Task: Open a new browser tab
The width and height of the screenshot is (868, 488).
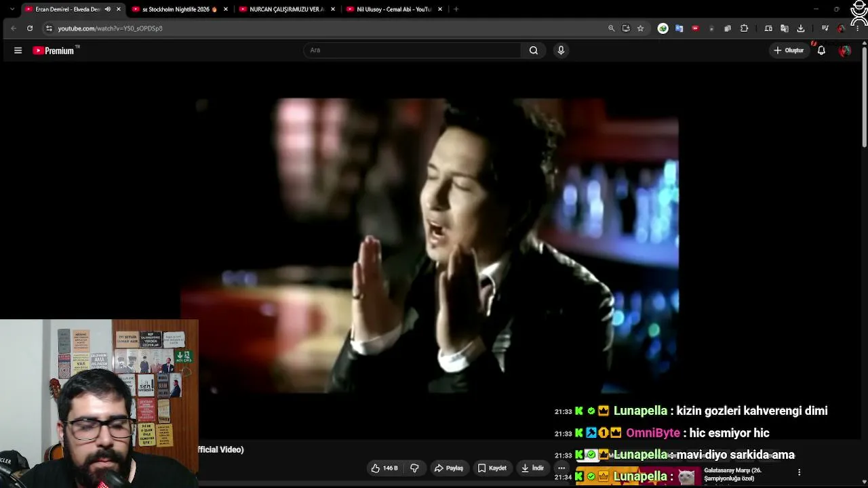Action: pyautogui.click(x=456, y=9)
